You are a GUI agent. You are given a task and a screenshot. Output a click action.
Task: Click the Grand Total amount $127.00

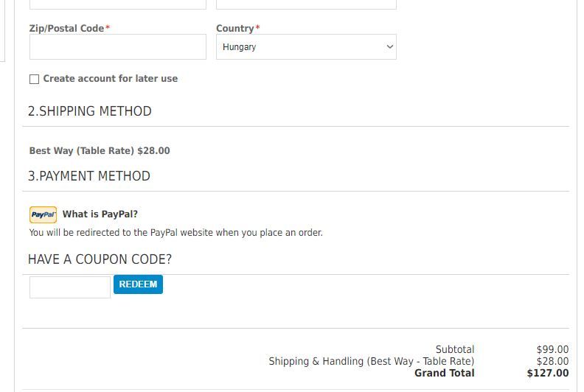click(x=547, y=373)
